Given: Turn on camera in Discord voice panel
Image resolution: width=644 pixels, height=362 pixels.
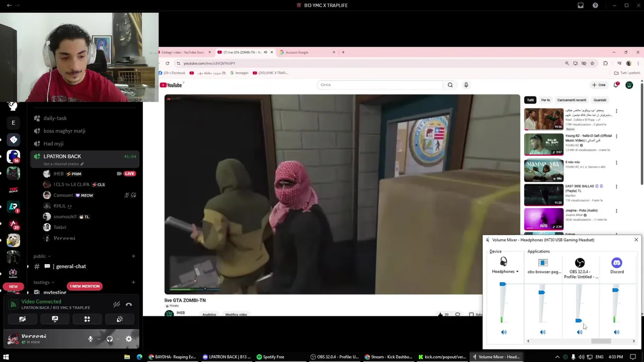Looking at the screenshot, I should pos(22,319).
